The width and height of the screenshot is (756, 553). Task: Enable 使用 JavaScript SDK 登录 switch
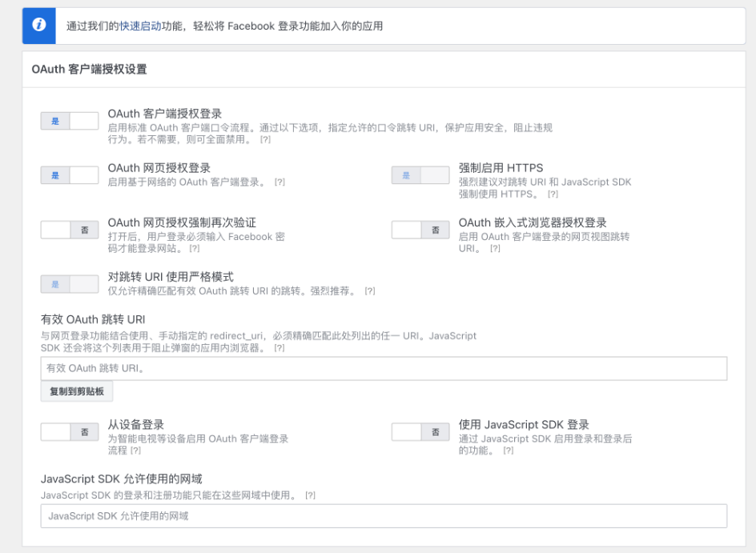coord(420,432)
